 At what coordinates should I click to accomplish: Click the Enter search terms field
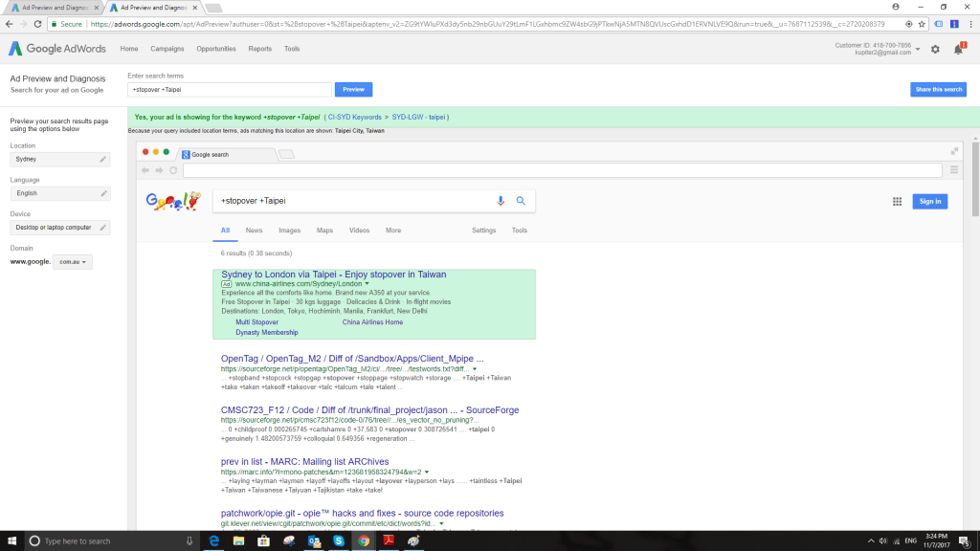coord(230,89)
